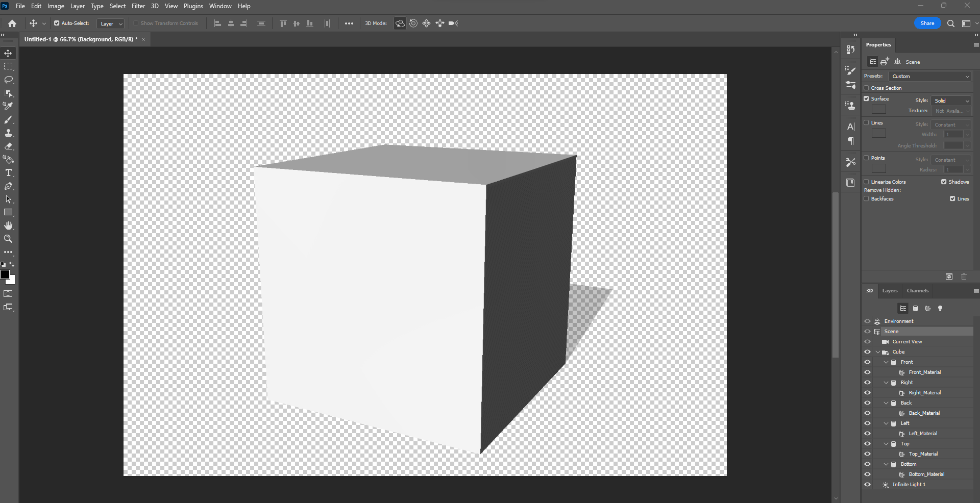The height and width of the screenshot is (503, 980).
Task: Enable the Cross Section checkbox
Action: (x=866, y=88)
